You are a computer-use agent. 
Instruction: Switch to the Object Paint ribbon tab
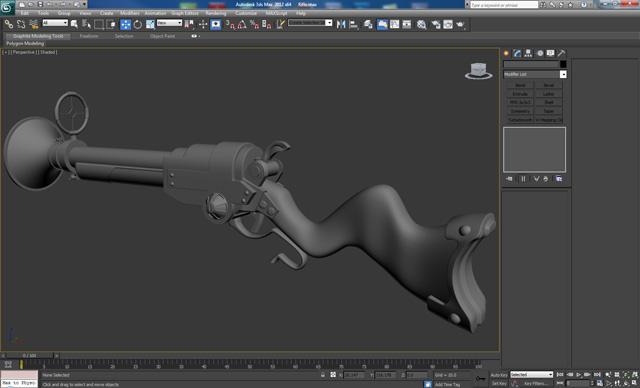[x=162, y=36]
